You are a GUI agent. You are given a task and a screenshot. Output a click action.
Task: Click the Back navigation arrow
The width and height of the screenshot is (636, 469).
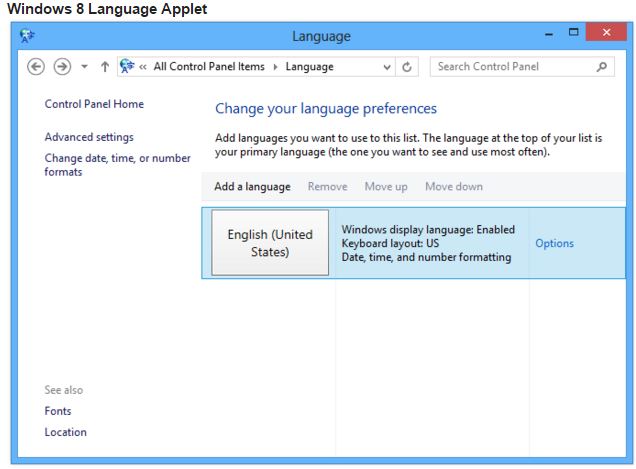pyautogui.click(x=36, y=67)
